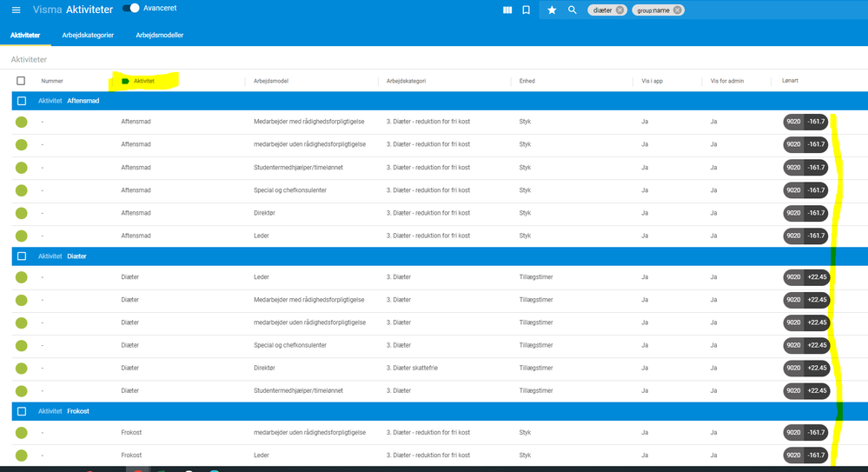Click green dot of Diæter Special og chefkonsulenter row

(22, 346)
